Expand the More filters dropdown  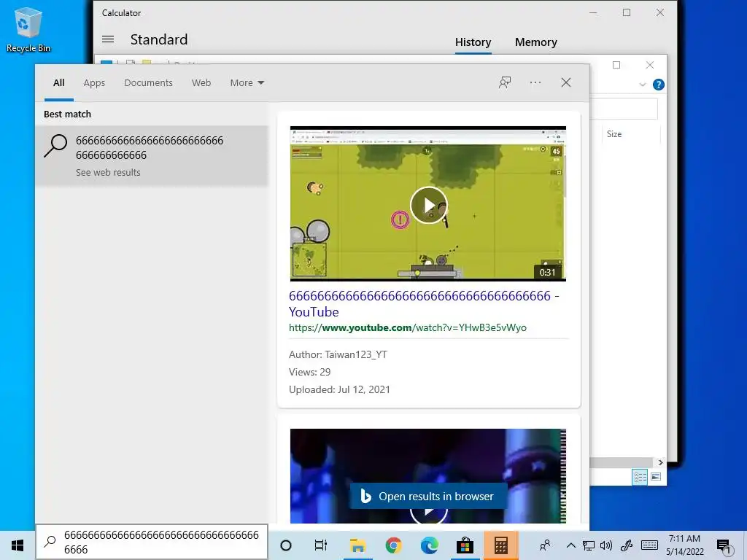pyautogui.click(x=247, y=83)
